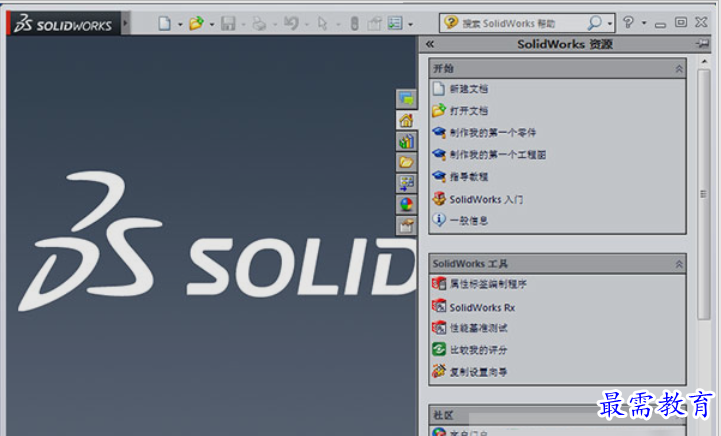Viewport: 721px width, 436px height.
Task: Expand the Open file dropdown arrow
Action: [212, 24]
